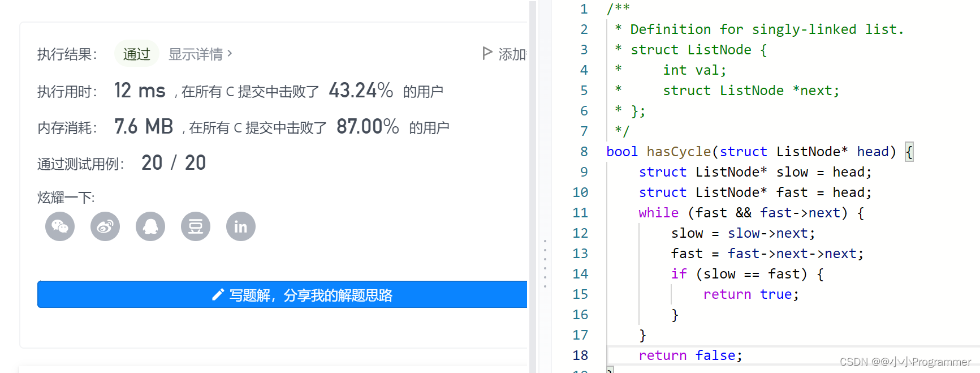The width and height of the screenshot is (980, 373).
Task: Click 'fast = head;' code on line 10
Action: click(824, 192)
